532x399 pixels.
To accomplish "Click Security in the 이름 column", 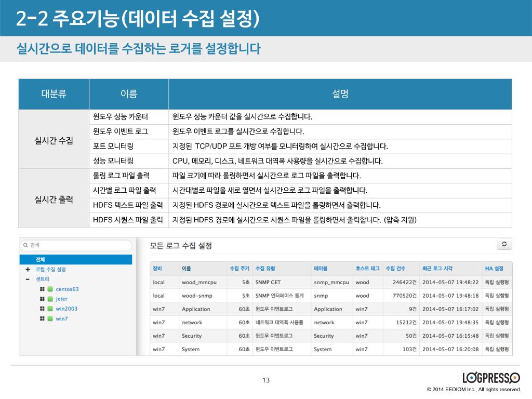I will click(192, 336).
